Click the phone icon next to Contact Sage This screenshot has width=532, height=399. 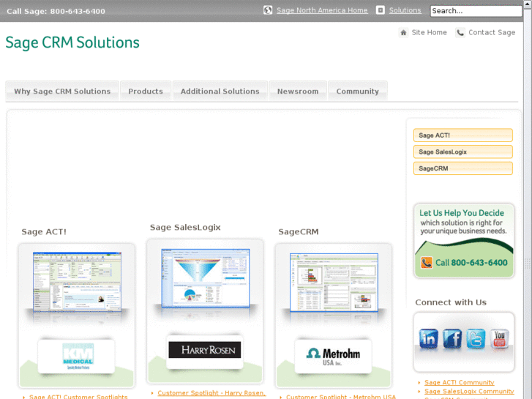click(x=460, y=33)
